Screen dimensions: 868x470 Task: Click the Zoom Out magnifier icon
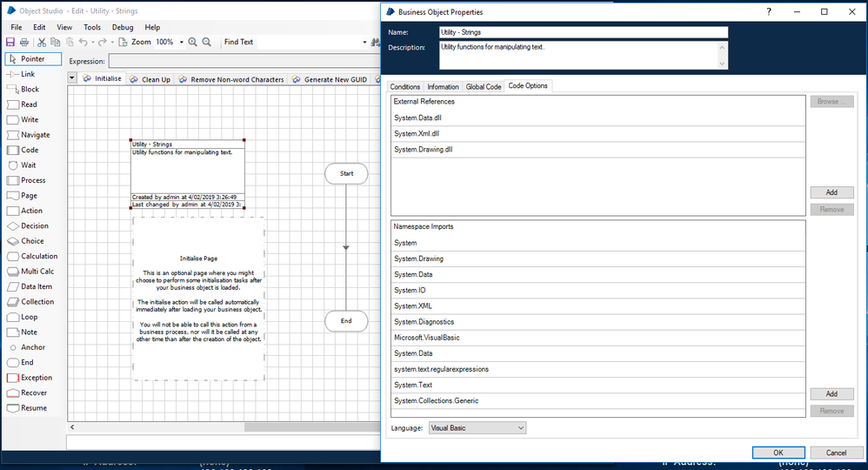(206, 42)
